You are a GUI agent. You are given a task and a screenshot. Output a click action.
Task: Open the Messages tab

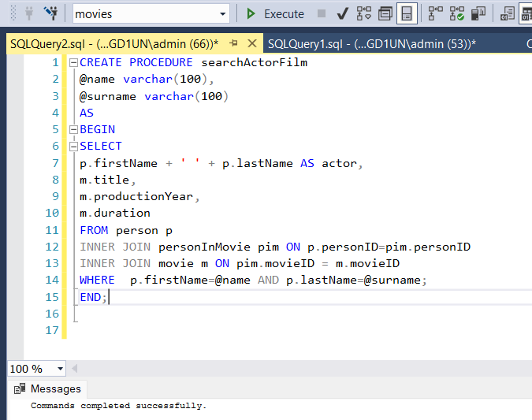pos(47,388)
